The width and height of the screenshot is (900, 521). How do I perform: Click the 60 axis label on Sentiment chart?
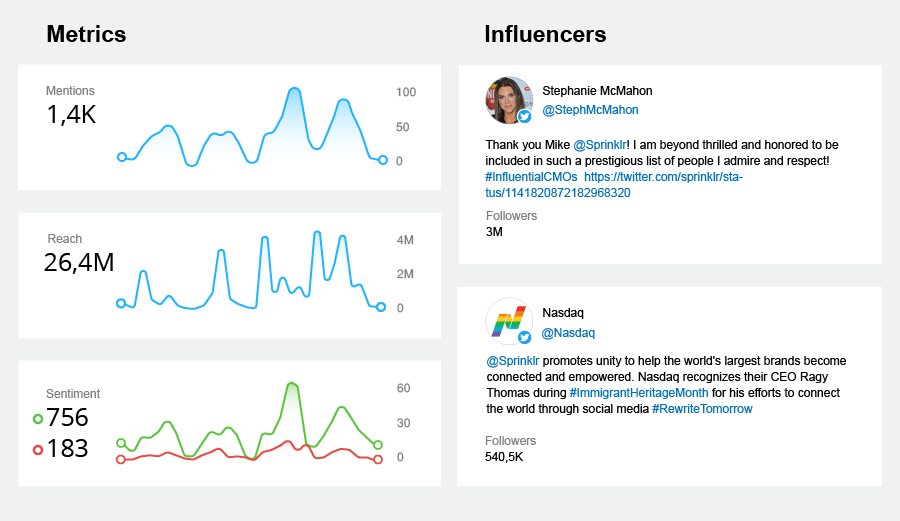click(404, 388)
